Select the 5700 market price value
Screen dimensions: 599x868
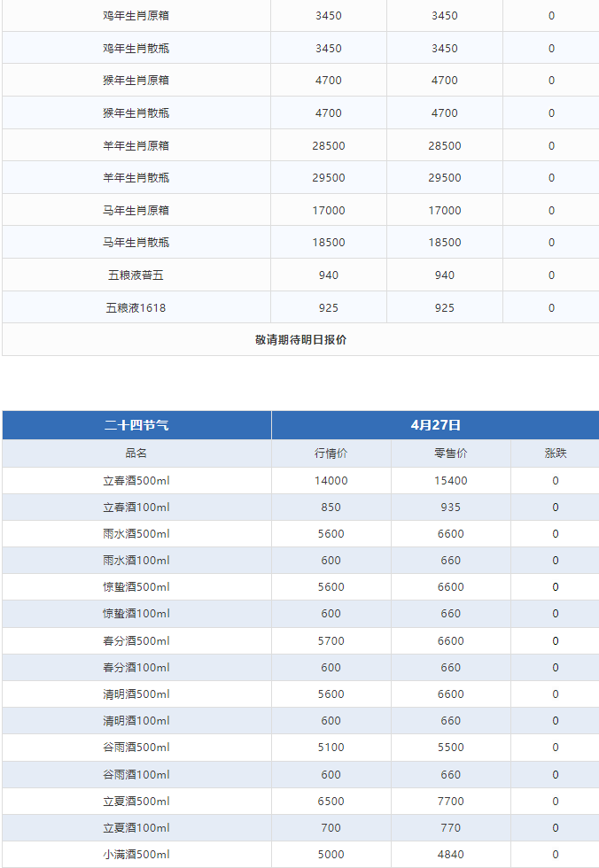(x=331, y=641)
